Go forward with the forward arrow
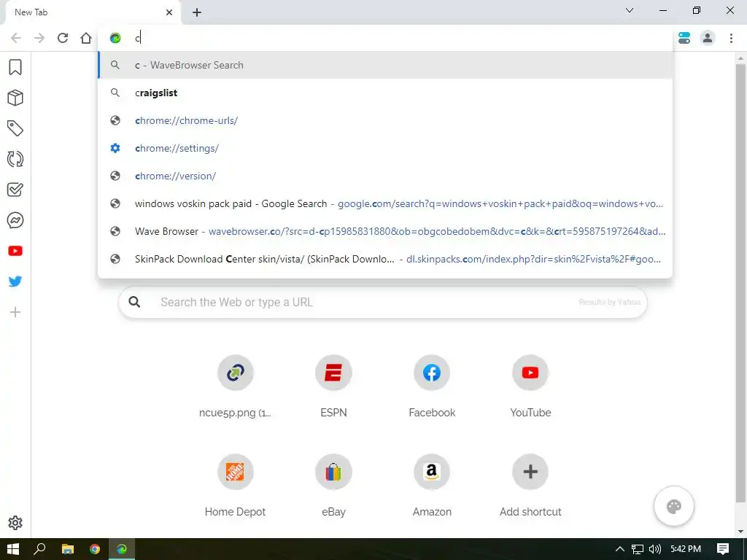The width and height of the screenshot is (747, 560). coord(39,38)
